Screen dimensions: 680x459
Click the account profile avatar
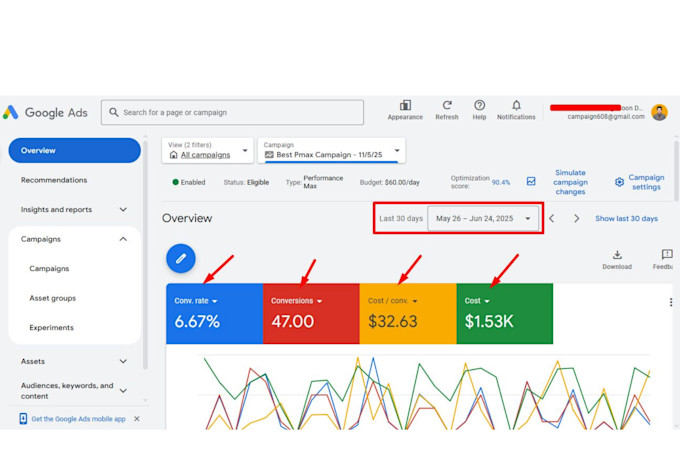click(659, 112)
